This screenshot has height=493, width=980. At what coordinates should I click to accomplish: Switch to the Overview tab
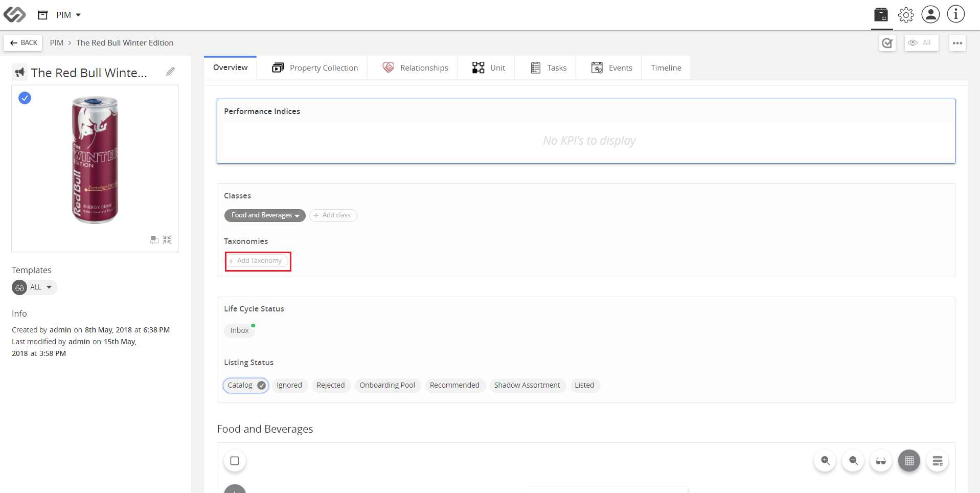230,68
